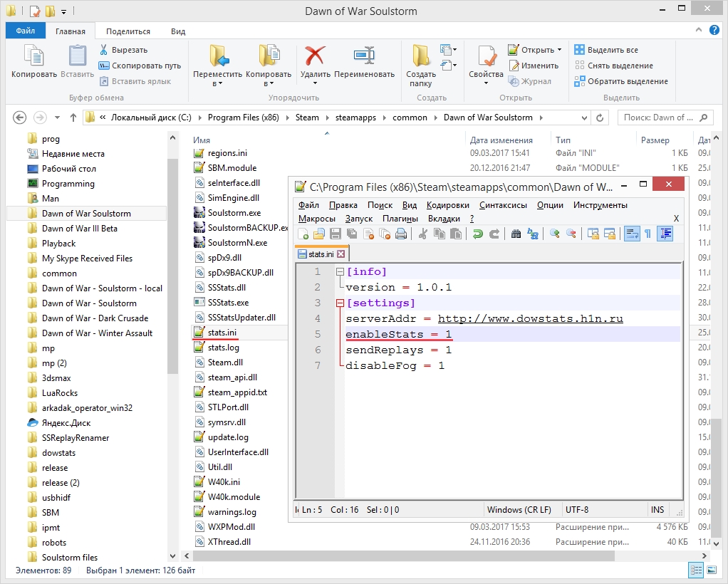Open recent locations dropdown near back arrow
728x584 pixels.
coord(57,118)
